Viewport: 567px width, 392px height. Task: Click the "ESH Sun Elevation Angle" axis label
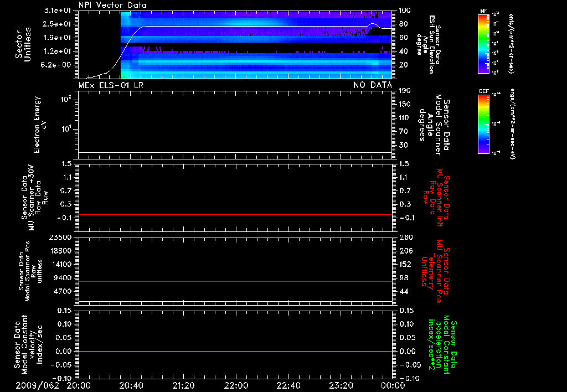[x=425, y=44]
